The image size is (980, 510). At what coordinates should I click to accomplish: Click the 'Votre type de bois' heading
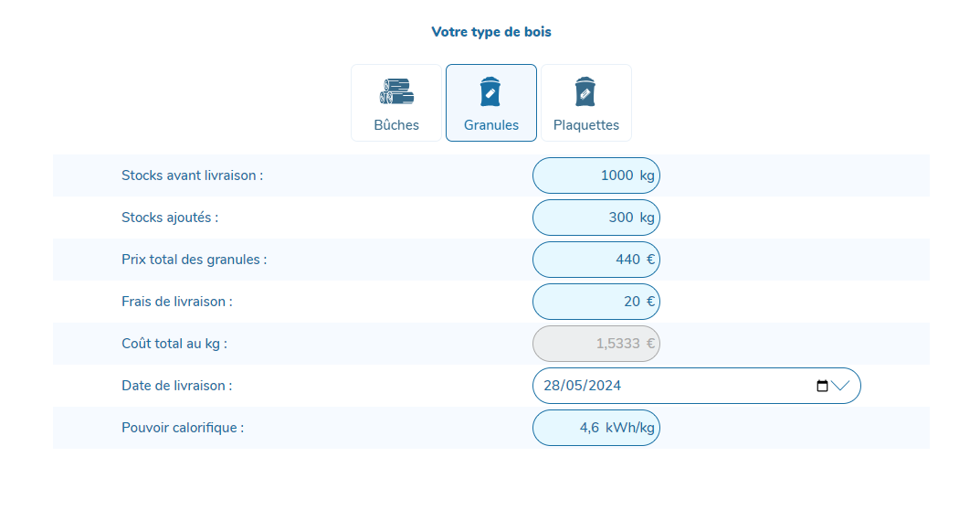coord(491,32)
